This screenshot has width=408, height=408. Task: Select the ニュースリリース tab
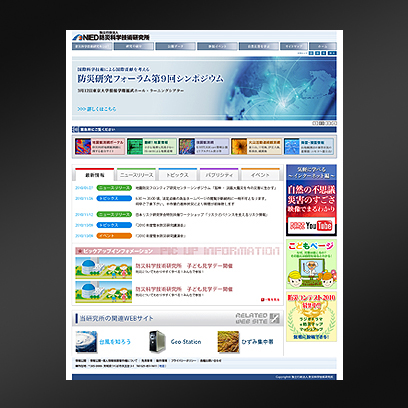[136, 175]
